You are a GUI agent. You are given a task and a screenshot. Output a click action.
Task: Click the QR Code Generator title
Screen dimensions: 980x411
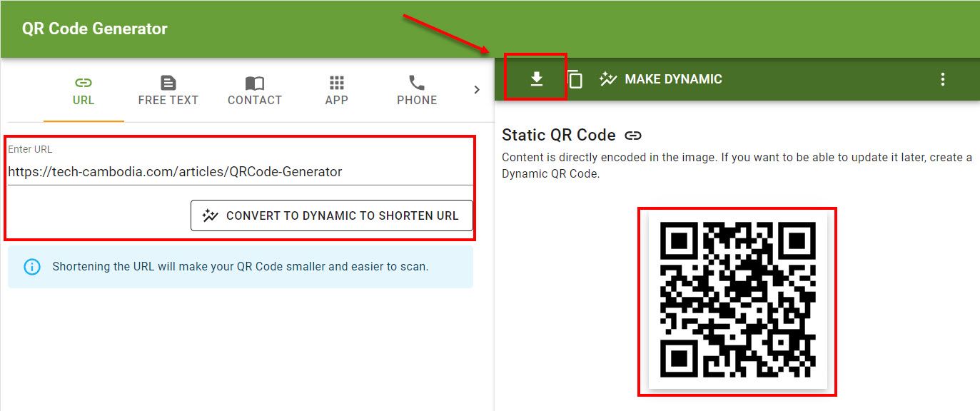(95, 29)
